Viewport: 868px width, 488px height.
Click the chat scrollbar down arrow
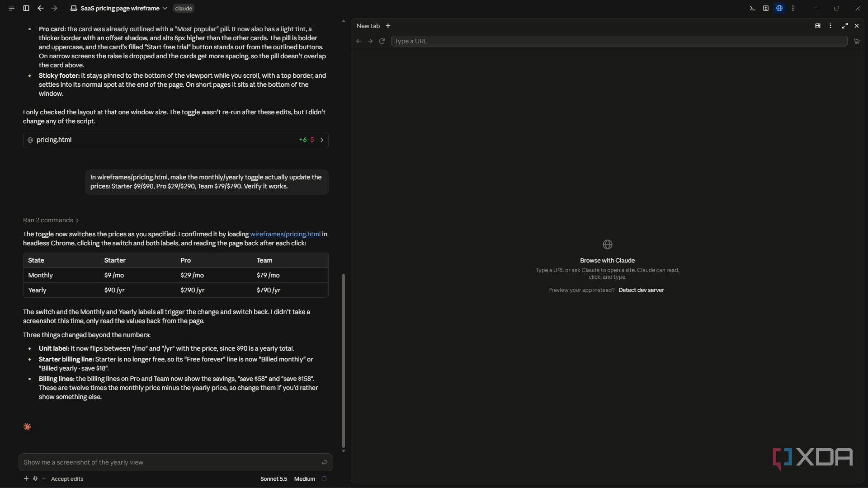point(343,451)
